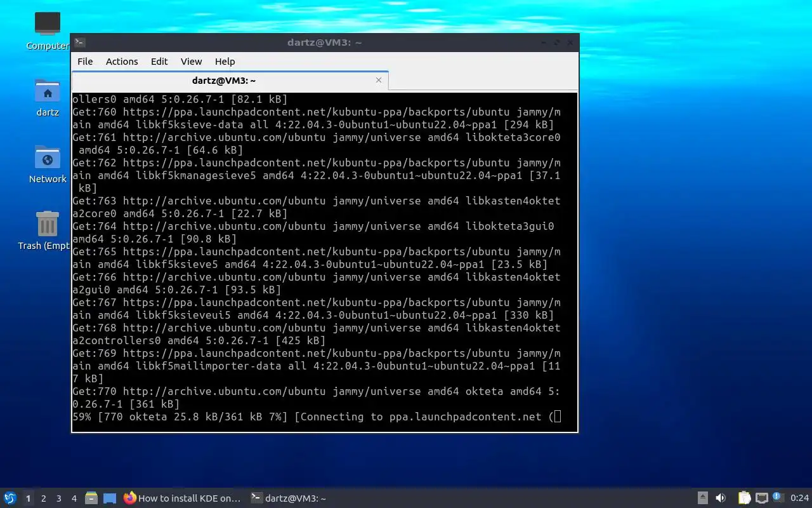
Task: Click the Get:768 libkasten4okteta2controllers0 line
Action: 316,334
